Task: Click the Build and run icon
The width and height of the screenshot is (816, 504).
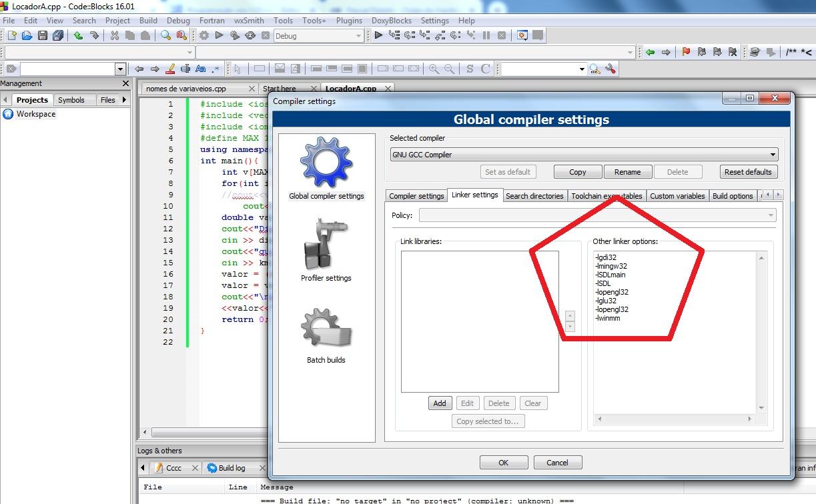Action: point(235,35)
